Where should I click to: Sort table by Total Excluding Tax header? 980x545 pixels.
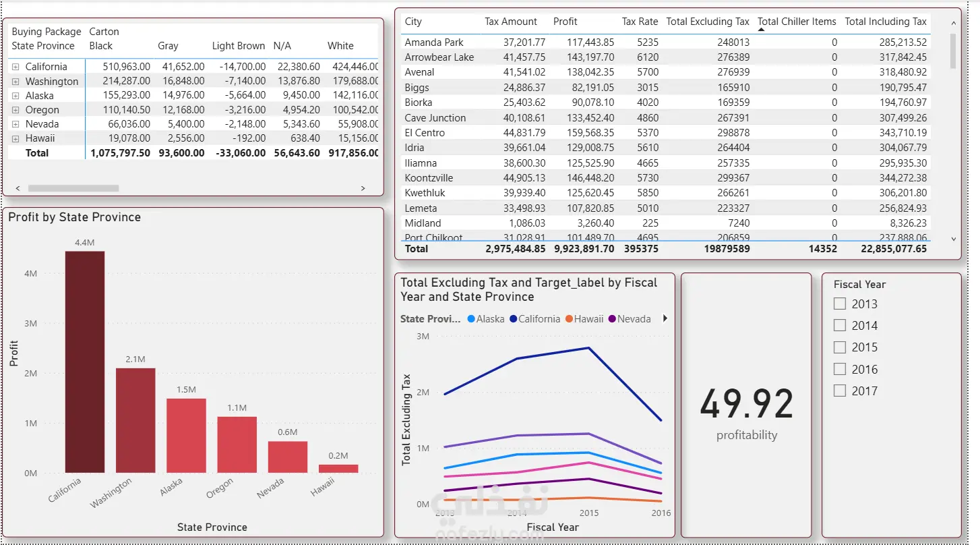708,22
